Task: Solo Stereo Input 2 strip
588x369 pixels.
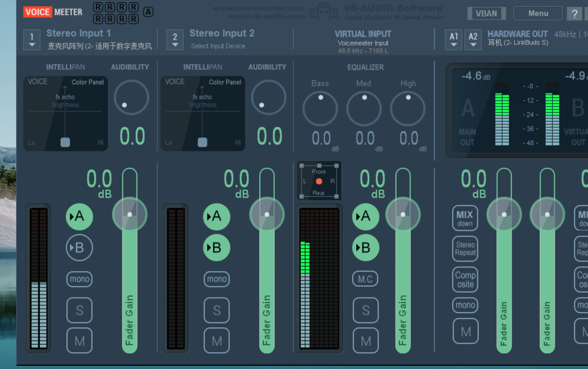Action: coord(217,310)
